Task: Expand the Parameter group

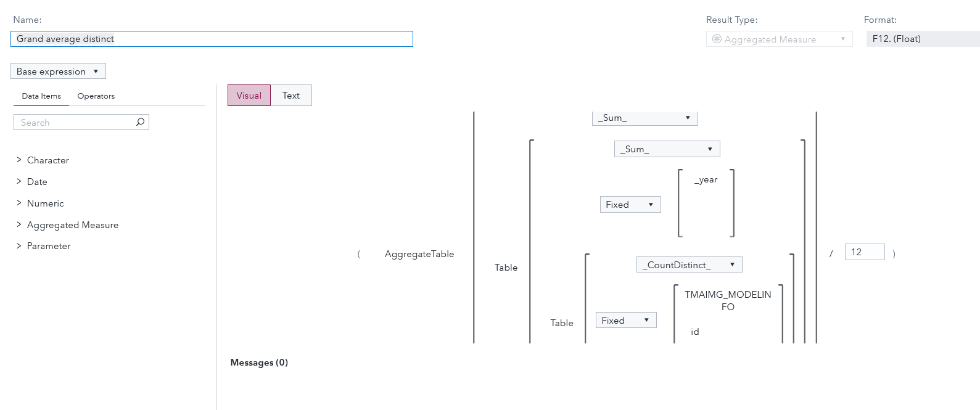Action: click(19, 245)
